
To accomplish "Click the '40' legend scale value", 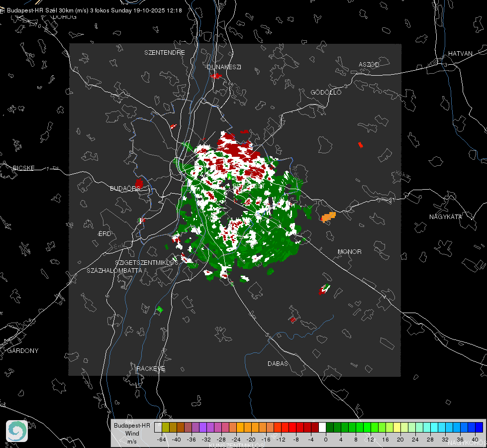I will click(x=475, y=440).
